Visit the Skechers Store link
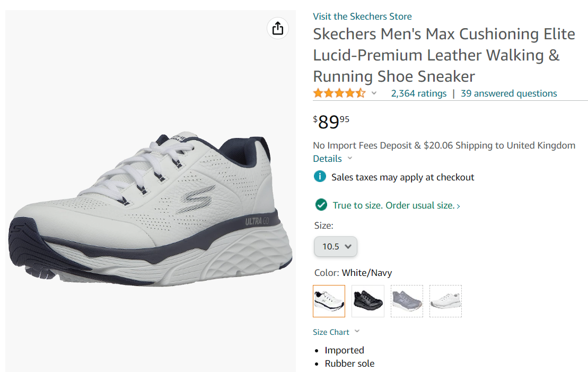Screen dimensions: 588x372 (362, 16)
